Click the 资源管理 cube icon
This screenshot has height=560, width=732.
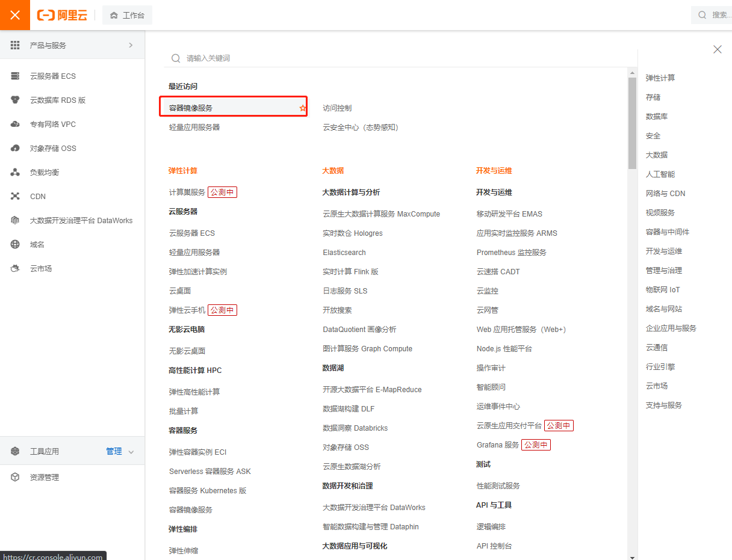tap(16, 477)
